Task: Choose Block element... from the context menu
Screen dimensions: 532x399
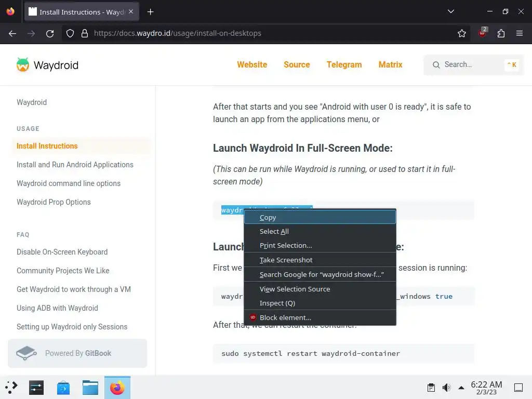Action: (x=320, y=317)
